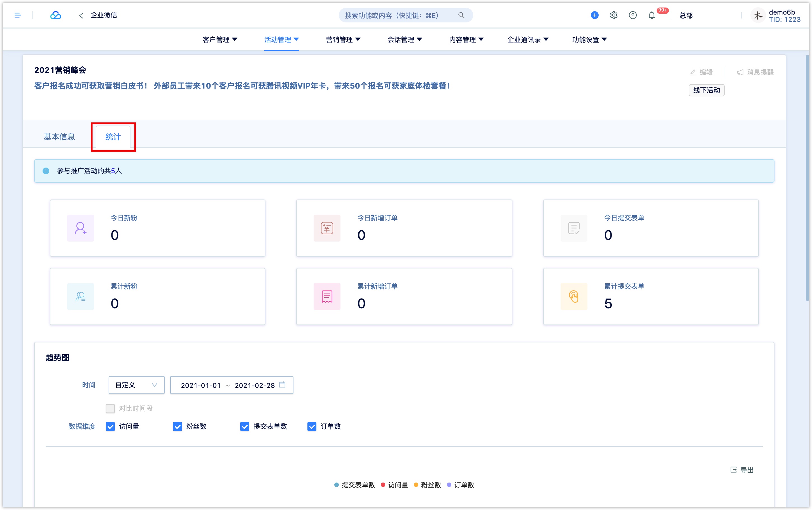This screenshot has height=510, width=812.
Task: Click the 企业微信 breadcrumb title
Action: 103,15
